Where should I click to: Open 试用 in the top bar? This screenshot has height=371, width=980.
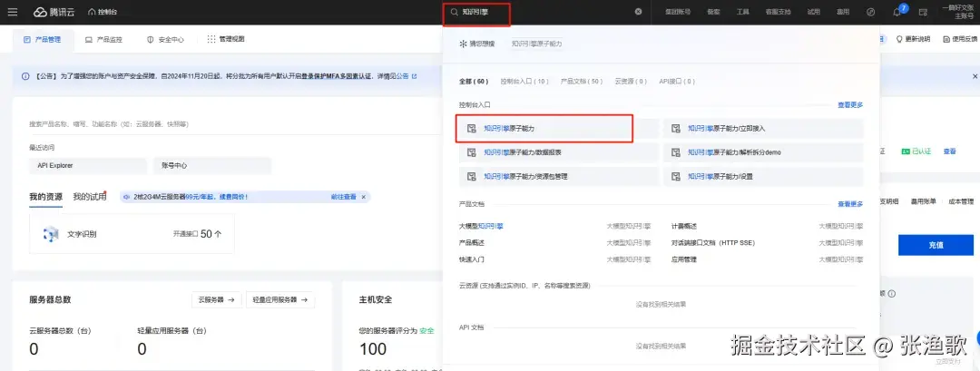(x=813, y=12)
